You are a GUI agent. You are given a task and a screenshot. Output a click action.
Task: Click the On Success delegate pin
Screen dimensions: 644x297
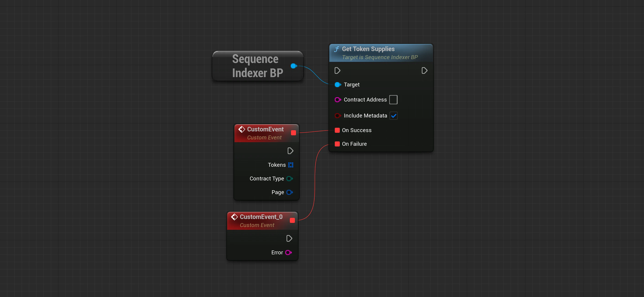coord(337,130)
